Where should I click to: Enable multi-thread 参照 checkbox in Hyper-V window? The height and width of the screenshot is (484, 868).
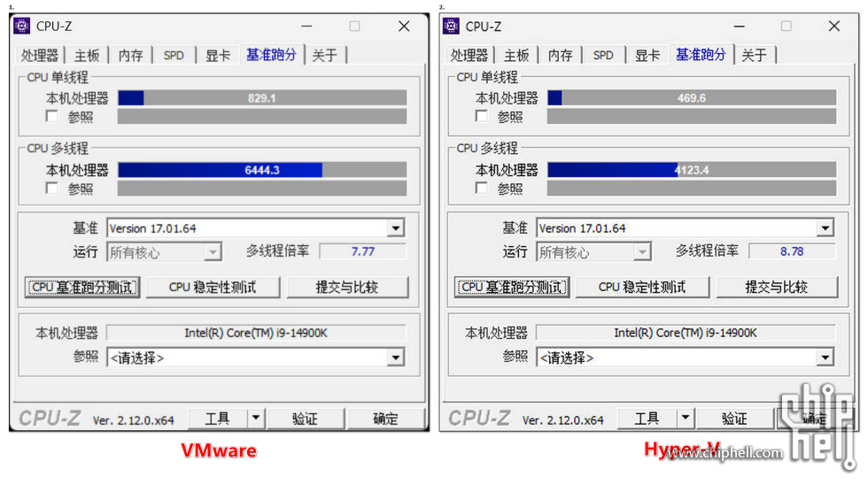click(482, 188)
